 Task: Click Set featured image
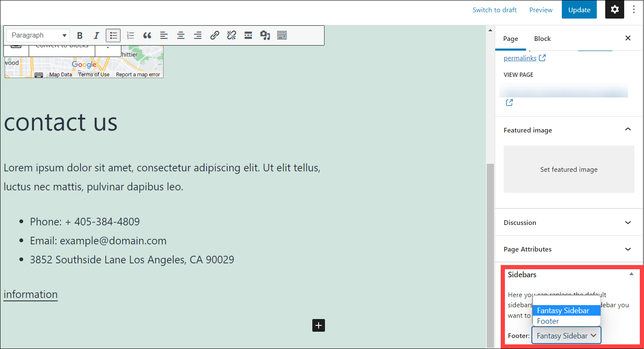[x=569, y=169]
